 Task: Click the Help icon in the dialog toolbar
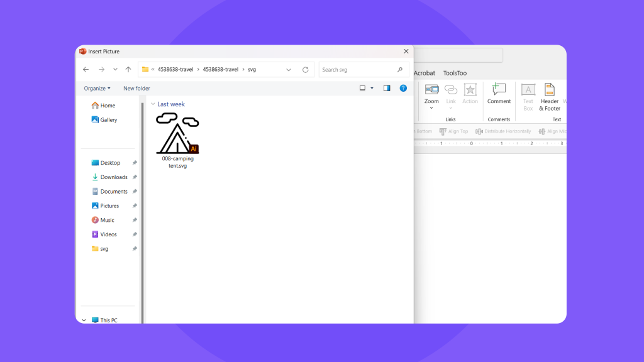403,88
